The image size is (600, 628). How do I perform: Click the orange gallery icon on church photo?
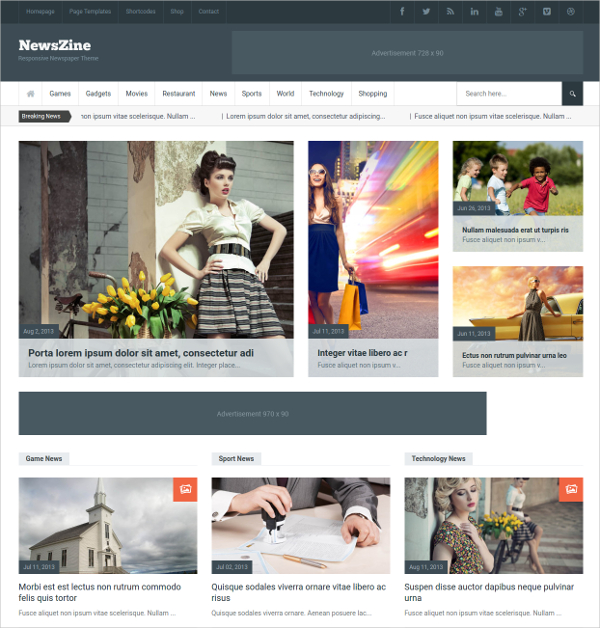click(x=185, y=489)
